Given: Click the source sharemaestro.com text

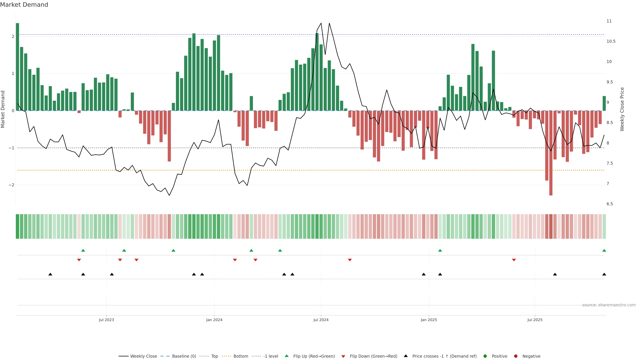Looking at the screenshot, I should [x=609, y=305].
